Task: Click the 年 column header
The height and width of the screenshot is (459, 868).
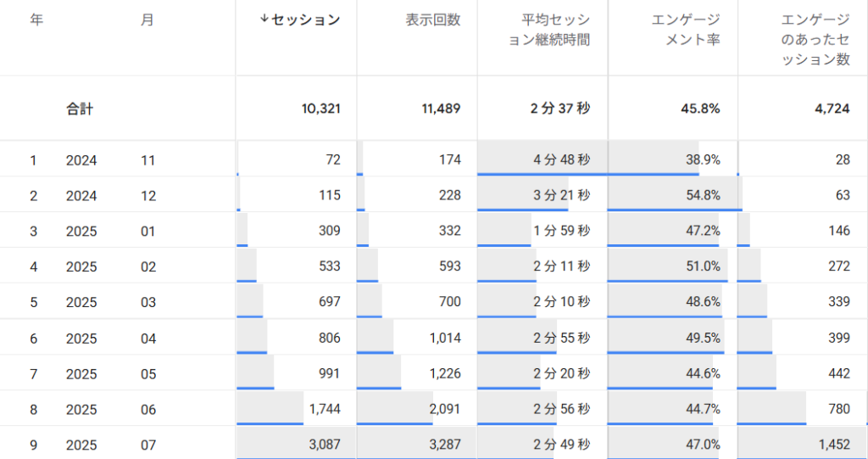Action: 36,20
